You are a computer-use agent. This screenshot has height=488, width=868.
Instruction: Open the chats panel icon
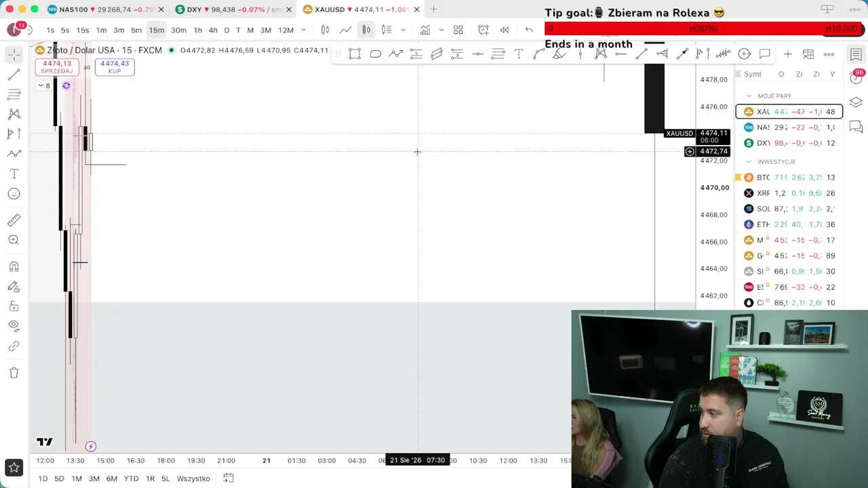pos(856,127)
